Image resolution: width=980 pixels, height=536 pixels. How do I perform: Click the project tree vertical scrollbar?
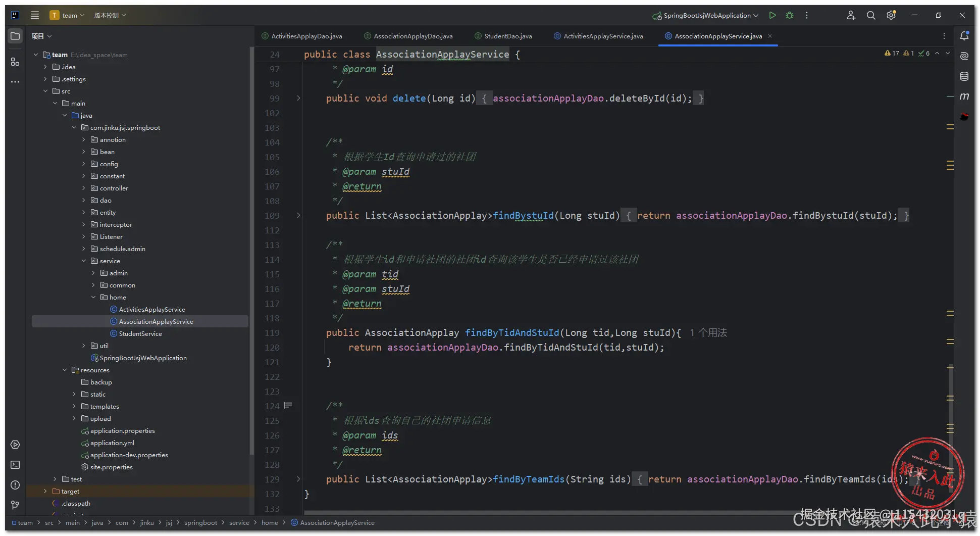[x=251, y=250]
